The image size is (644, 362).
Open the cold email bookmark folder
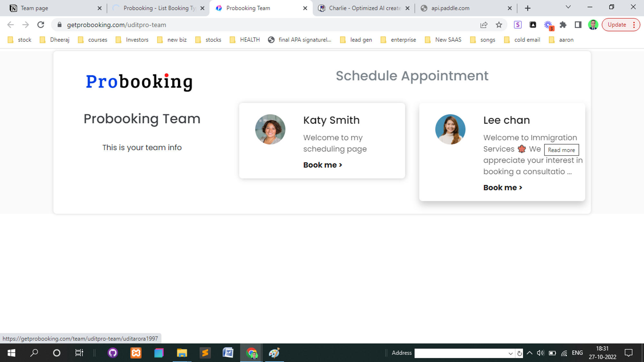(x=522, y=40)
